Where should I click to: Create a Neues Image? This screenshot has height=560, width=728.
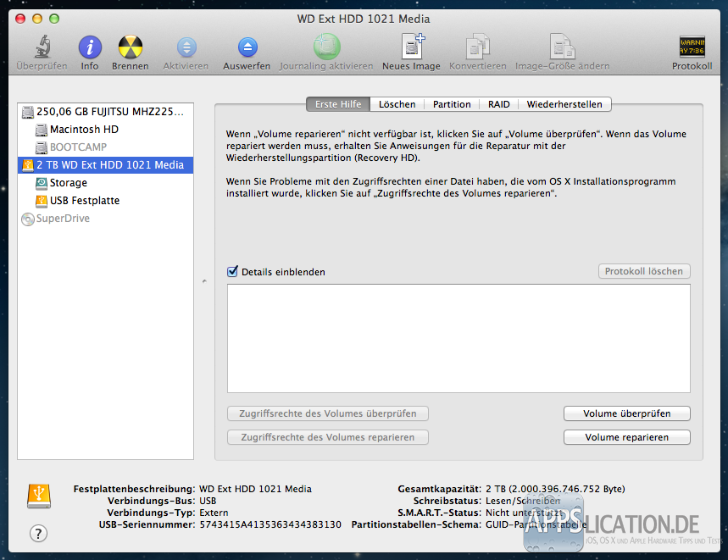tap(412, 46)
